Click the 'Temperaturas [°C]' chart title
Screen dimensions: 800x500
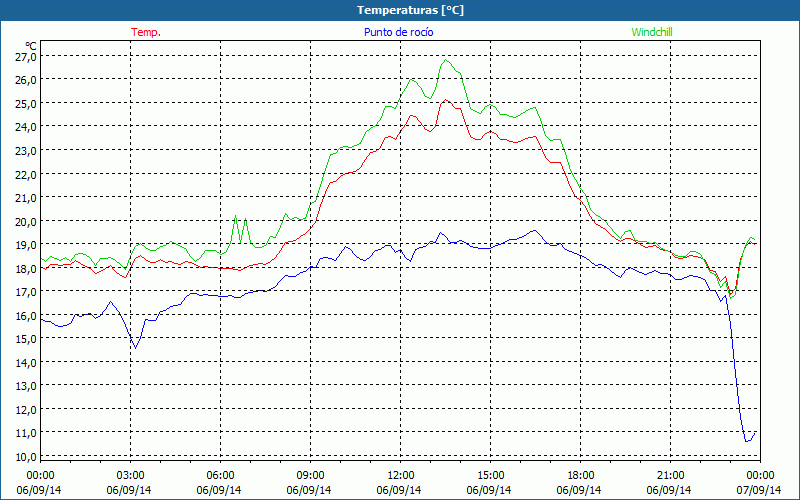(x=410, y=10)
